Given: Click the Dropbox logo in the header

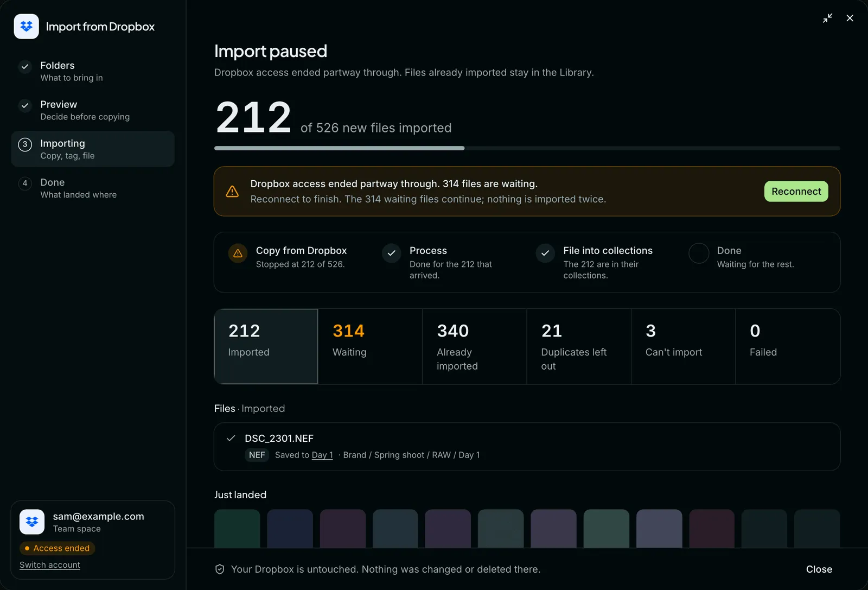Looking at the screenshot, I should click(26, 26).
